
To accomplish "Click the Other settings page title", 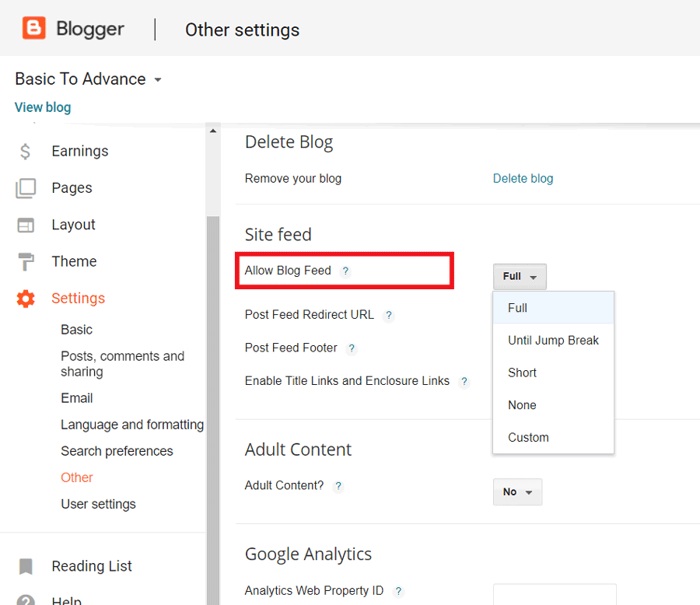I will pyautogui.click(x=243, y=30).
